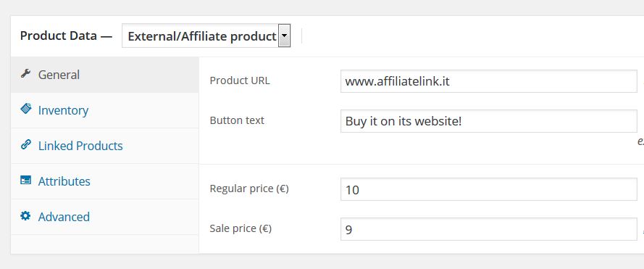
Task: Click into the Button text field
Action: (x=489, y=121)
